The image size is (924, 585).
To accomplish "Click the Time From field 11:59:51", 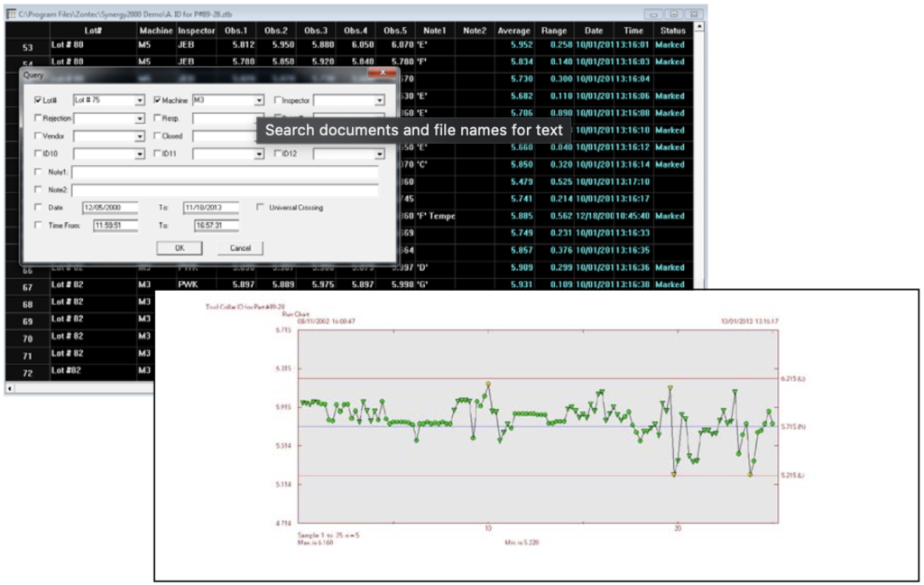I will click(115, 226).
